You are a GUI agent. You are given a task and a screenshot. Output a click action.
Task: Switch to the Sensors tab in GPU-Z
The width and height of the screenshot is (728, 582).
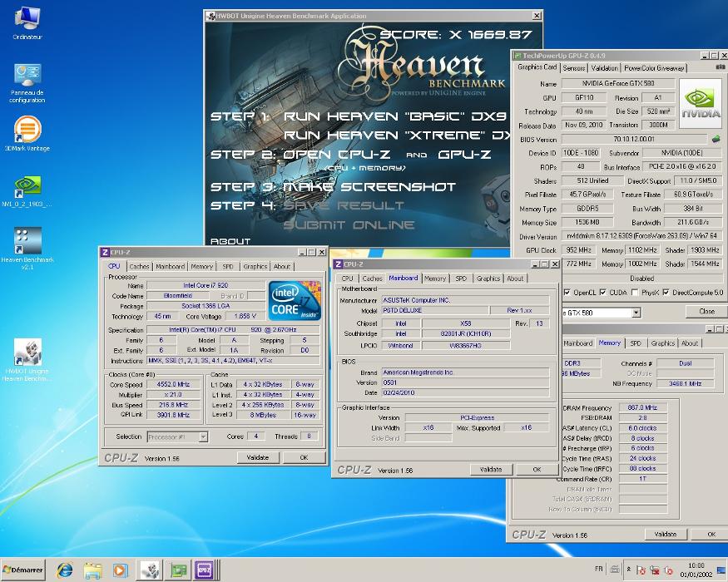tap(574, 67)
